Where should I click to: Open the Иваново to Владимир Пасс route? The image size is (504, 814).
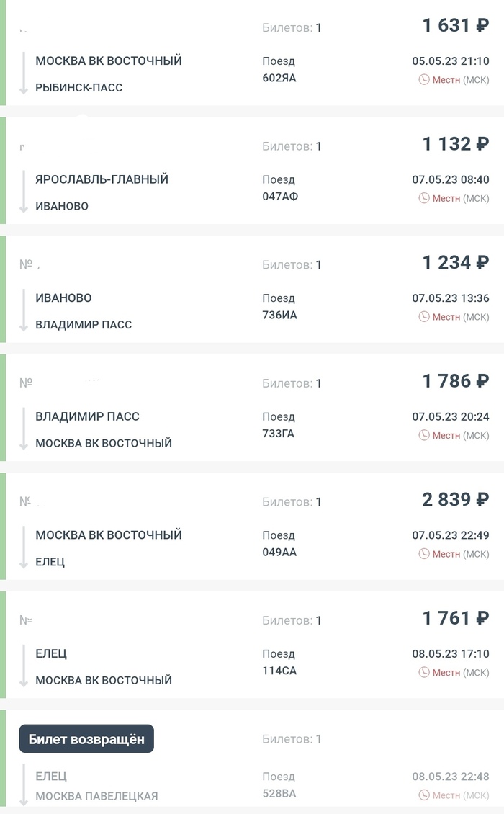pyautogui.click(x=84, y=311)
